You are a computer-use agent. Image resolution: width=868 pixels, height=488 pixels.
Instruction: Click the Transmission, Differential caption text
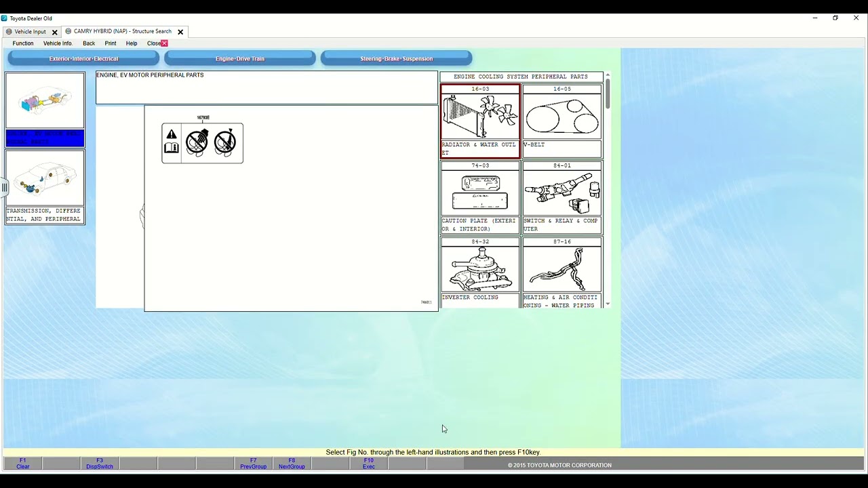pyautogui.click(x=45, y=215)
